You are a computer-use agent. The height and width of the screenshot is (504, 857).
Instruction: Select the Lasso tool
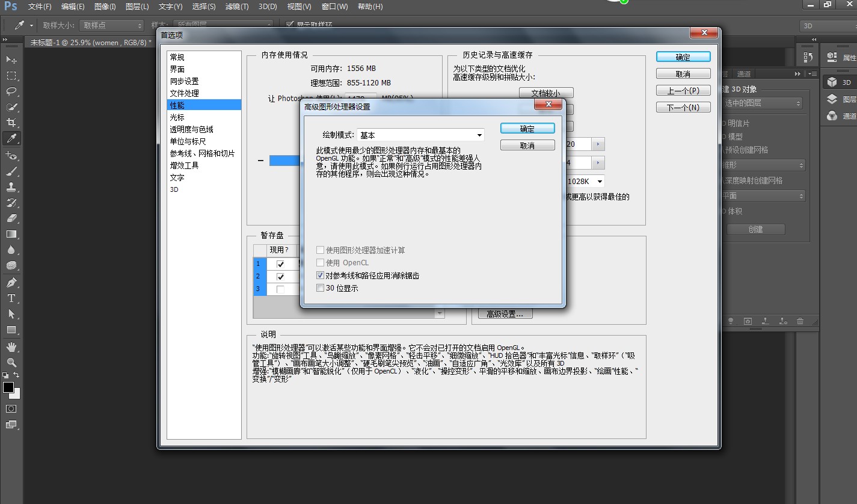(x=11, y=91)
